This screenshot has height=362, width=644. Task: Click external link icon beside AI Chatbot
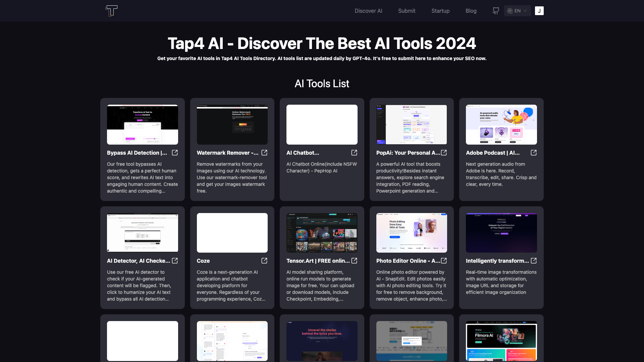tap(354, 153)
